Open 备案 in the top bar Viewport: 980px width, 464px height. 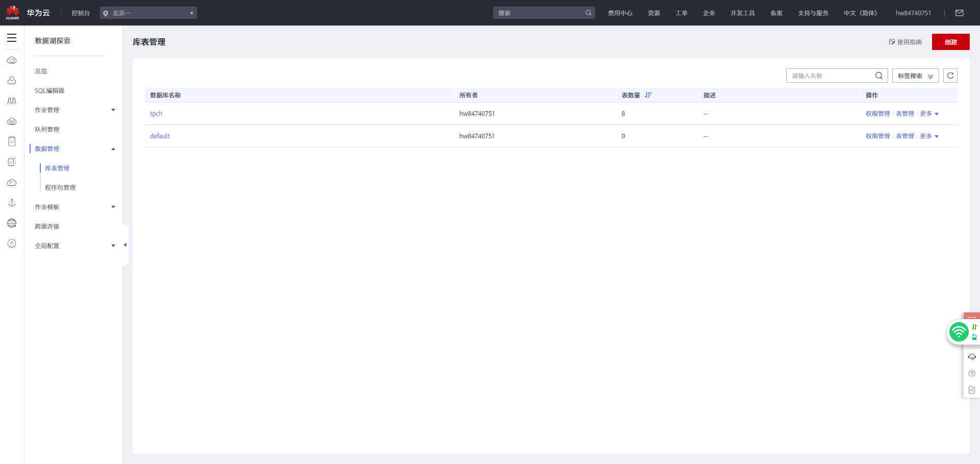tap(776, 13)
